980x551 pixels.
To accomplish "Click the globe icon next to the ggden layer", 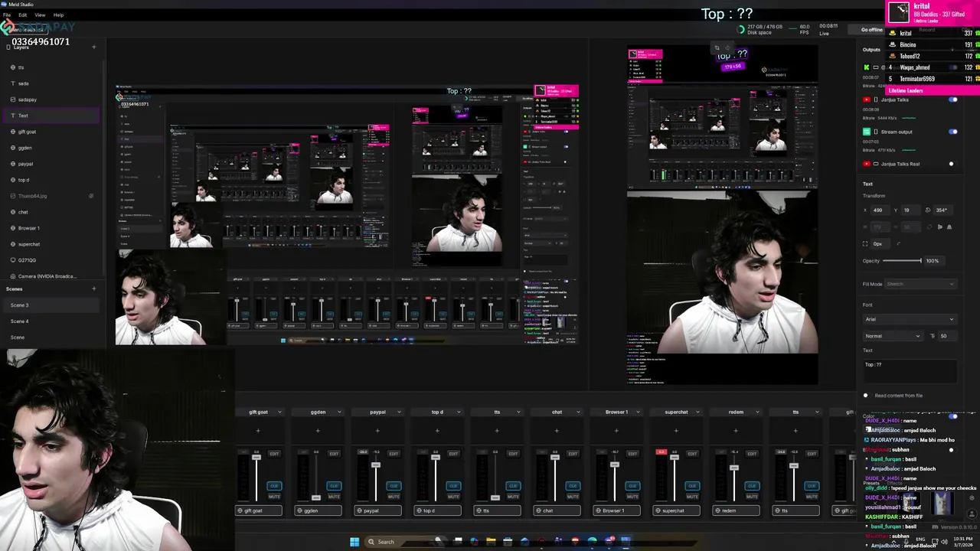I will [x=12, y=148].
